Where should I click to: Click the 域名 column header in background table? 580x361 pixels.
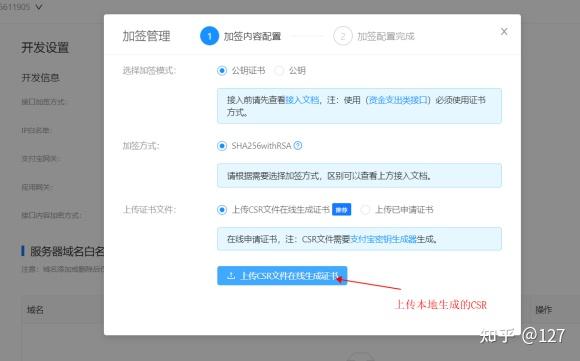[x=35, y=310]
